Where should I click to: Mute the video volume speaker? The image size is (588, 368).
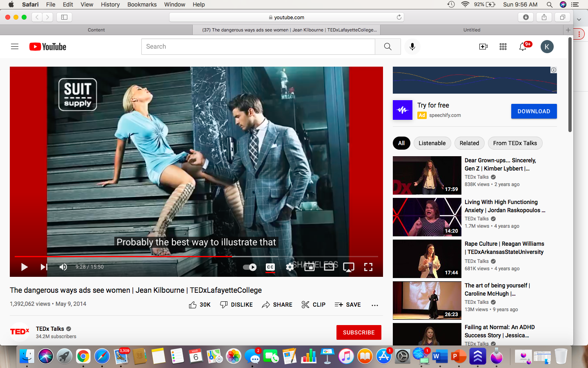click(x=63, y=267)
